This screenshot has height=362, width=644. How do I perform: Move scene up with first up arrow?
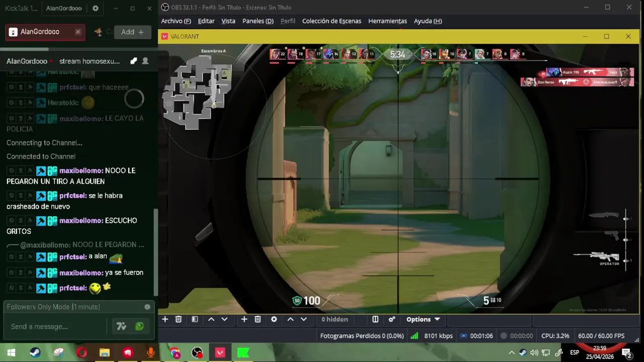coord(211,319)
